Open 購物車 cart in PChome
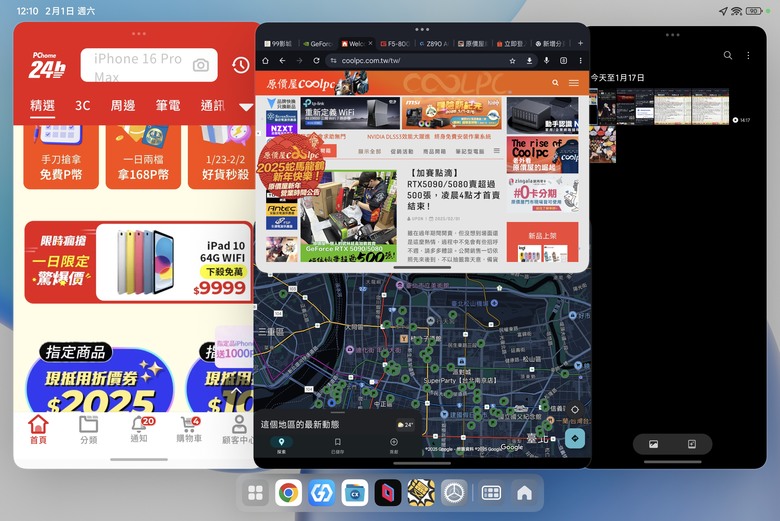Screen dimensions: 780x521 189,429
